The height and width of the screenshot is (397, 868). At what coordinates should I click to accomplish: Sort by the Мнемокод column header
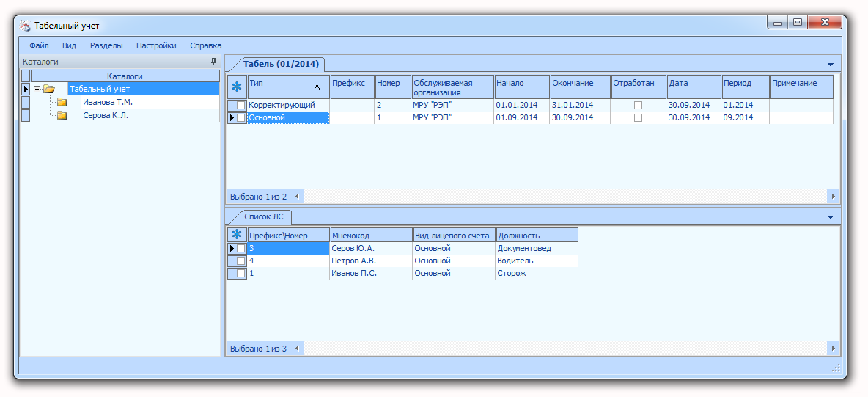click(x=371, y=235)
